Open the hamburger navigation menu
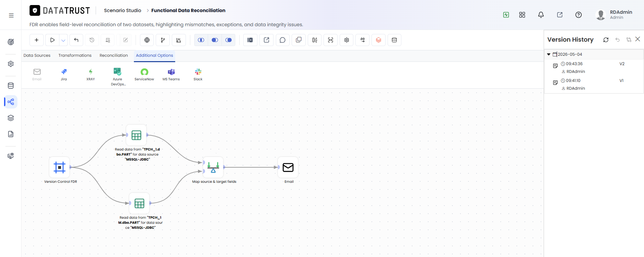Screen dimensions: 644x257 click(11, 15)
